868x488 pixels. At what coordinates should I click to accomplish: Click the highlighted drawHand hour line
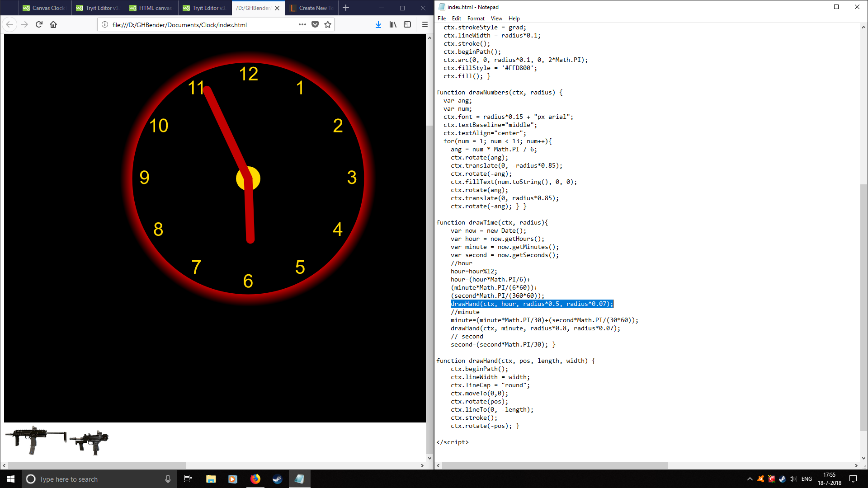click(x=532, y=304)
